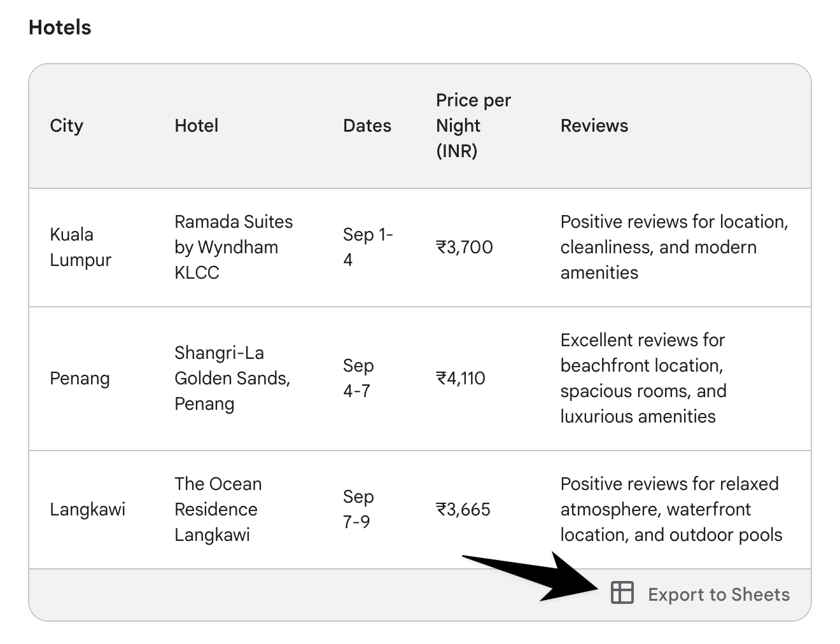Click the Price per Night (INR) header

tap(473, 125)
